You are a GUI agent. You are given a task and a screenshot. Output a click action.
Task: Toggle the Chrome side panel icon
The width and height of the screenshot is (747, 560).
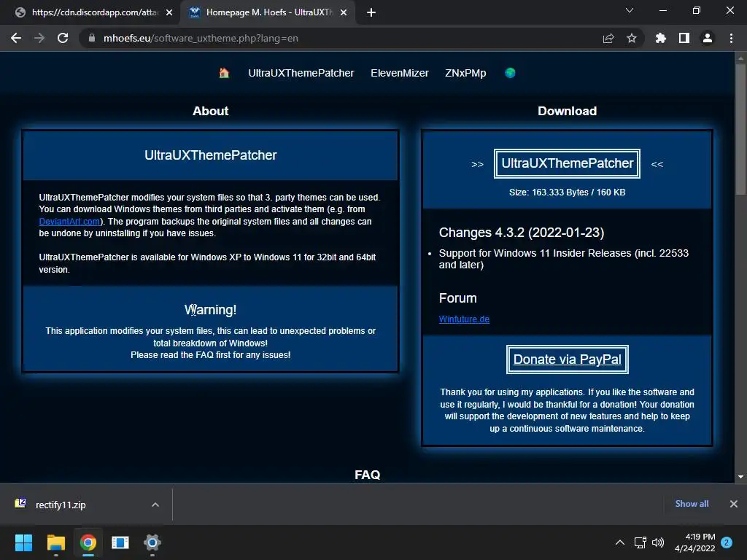684,38
